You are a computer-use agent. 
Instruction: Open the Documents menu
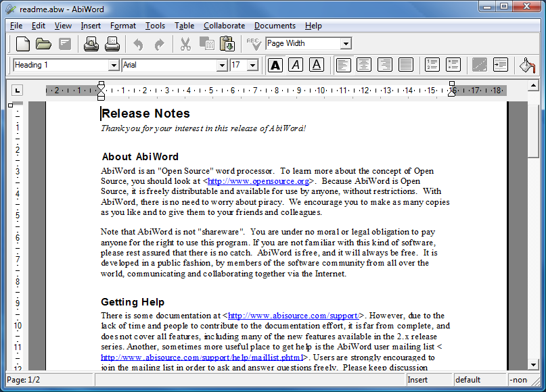[275, 26]
